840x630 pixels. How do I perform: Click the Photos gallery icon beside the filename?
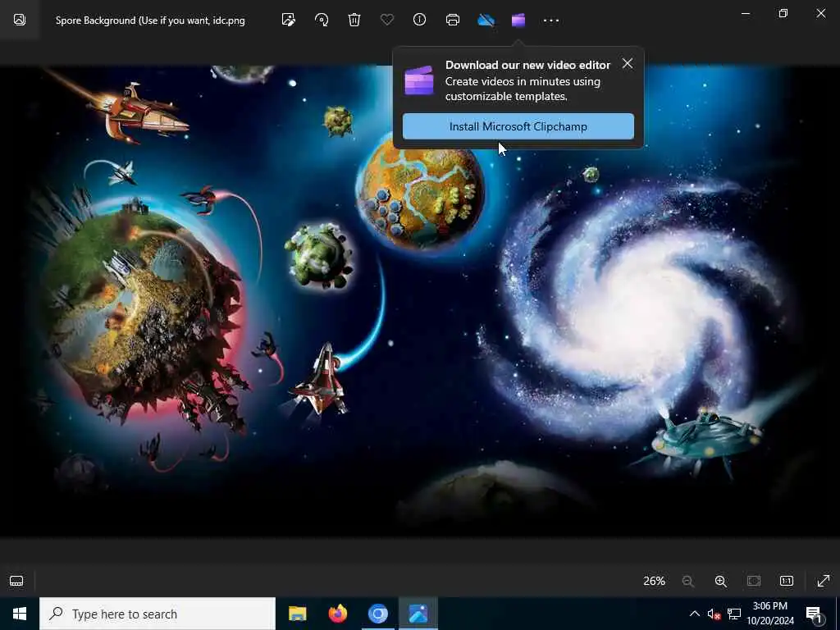[20, 20]
